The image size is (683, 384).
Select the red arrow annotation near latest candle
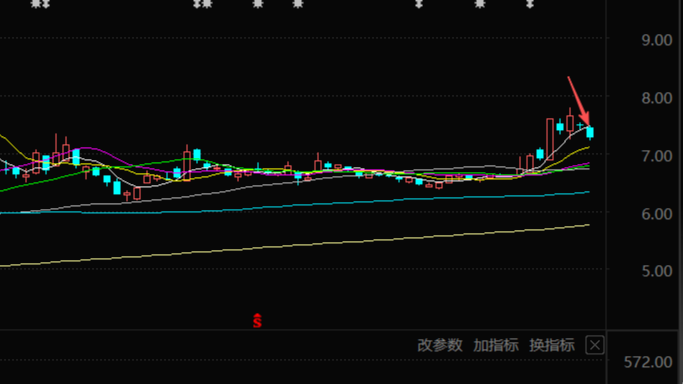coord(579,101)
